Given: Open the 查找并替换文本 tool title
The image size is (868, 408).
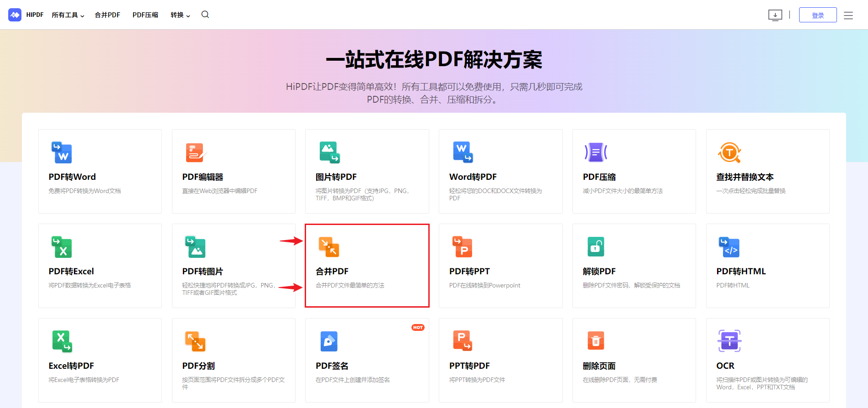Looking at the screenshot, I should tap(745, 177).
